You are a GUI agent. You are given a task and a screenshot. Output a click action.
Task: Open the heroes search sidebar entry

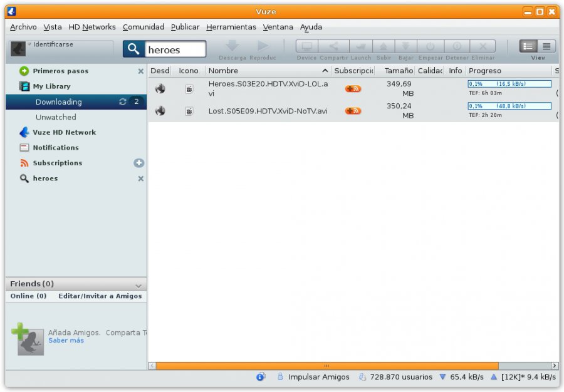(45, 178)
